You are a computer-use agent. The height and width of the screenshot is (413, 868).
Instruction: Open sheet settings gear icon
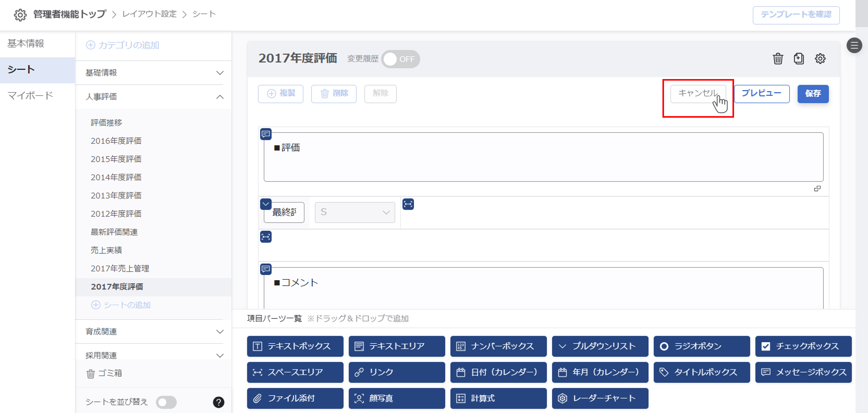820,59
